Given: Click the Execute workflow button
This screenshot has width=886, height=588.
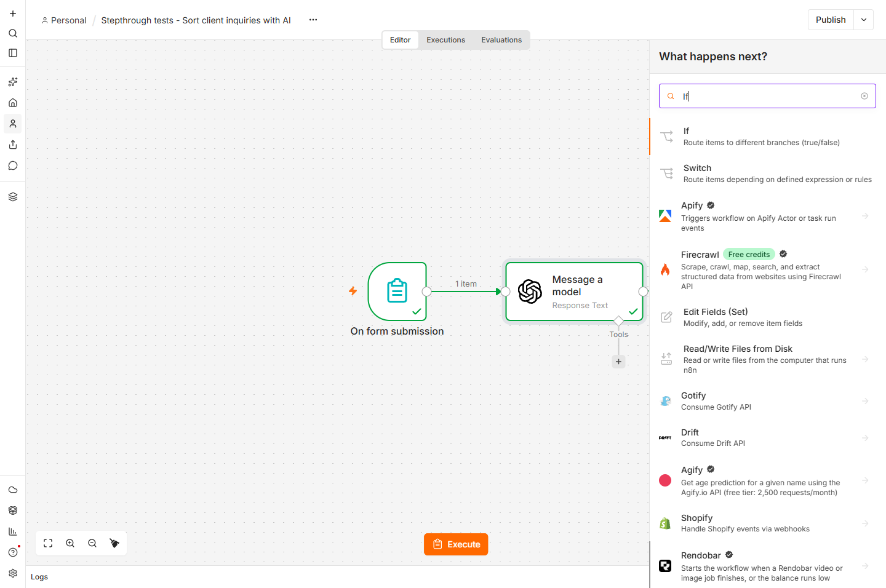Looking at the screenshot, I should point(456,544).
